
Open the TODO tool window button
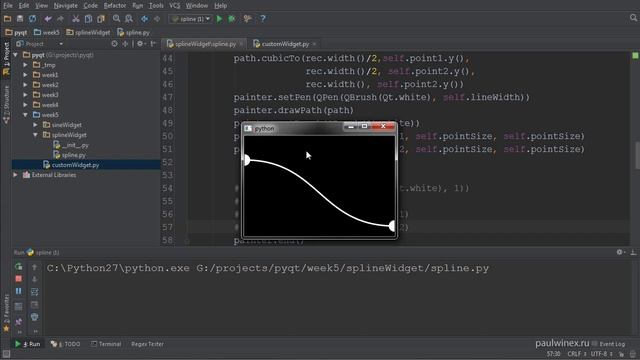coord(65,344)
